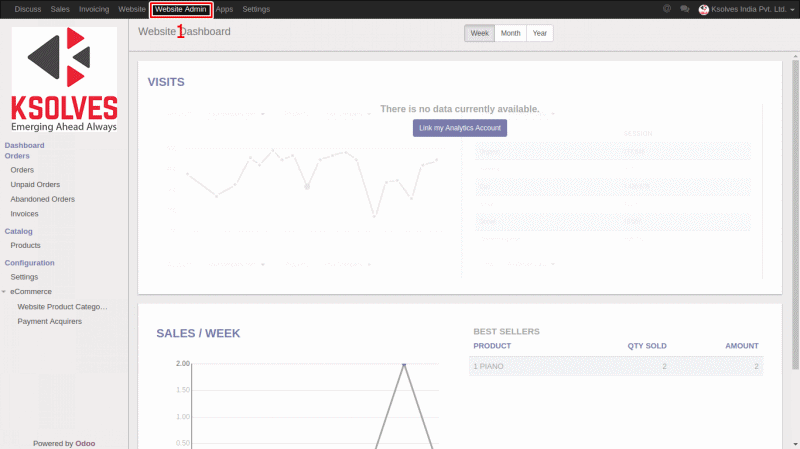Open the conversations chat bubble icon
The image size is (800, 449).
coord(684,9)
